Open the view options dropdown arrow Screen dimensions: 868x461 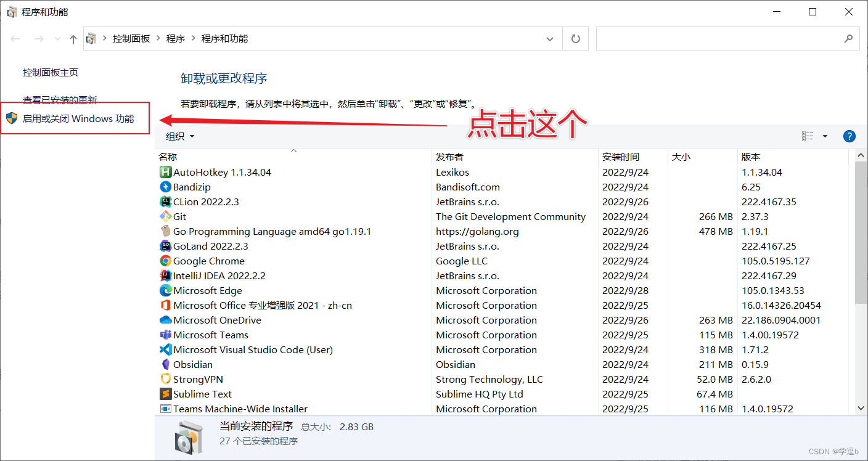click(825, 136)
